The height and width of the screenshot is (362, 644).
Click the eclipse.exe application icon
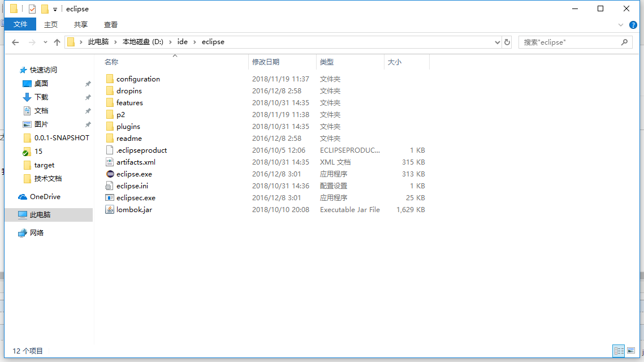click(x=110, y=174)
